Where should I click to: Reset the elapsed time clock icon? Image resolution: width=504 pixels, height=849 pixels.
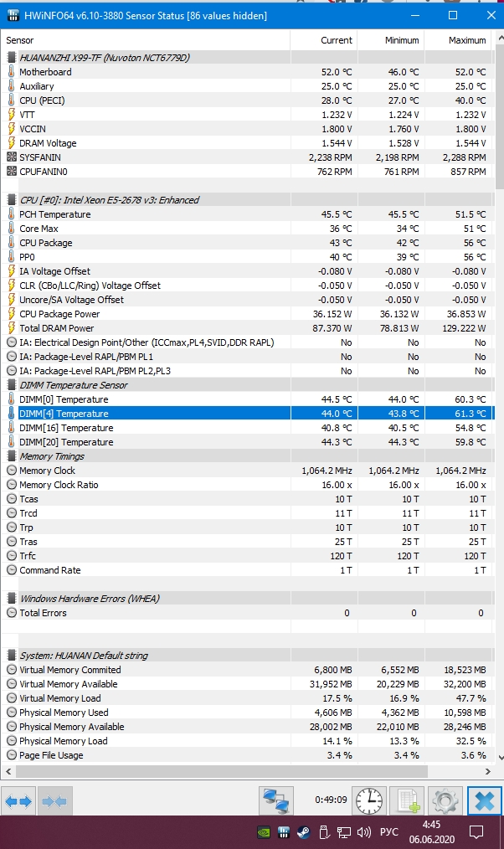tap(368, 801)
